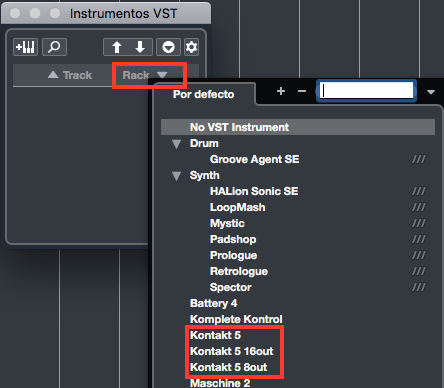Open the find instruments magnifier icon

[54, 47]
